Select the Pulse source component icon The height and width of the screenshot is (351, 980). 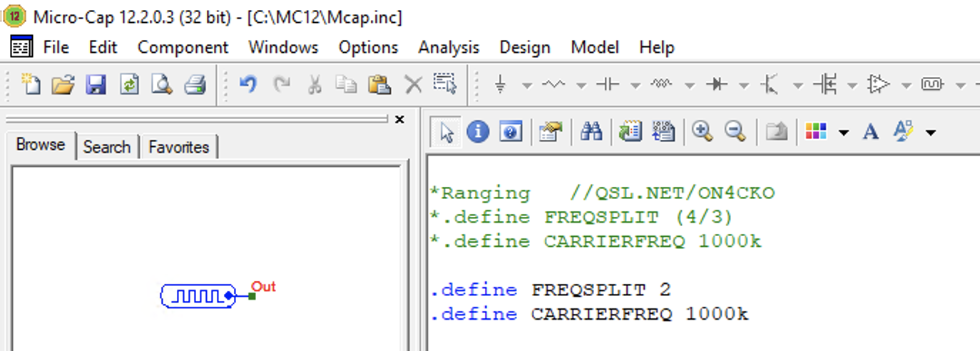pyautogui.click(x=932, y=84)
